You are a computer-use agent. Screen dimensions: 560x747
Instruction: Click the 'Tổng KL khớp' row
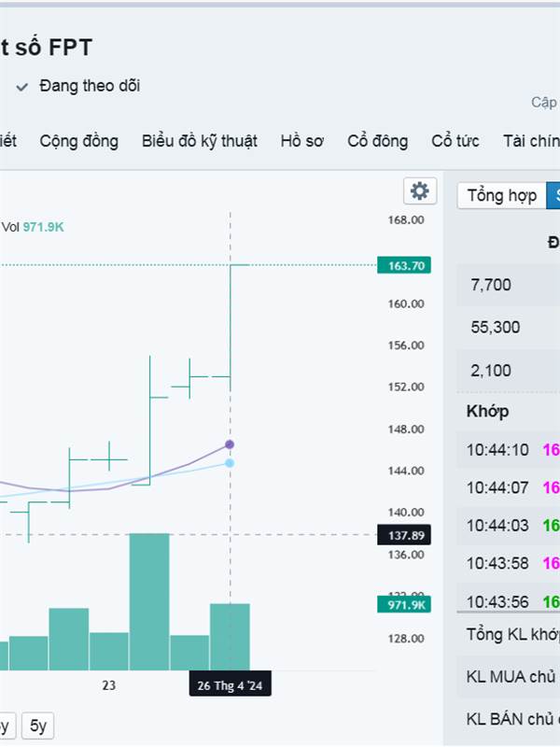[x=509, y=634]
